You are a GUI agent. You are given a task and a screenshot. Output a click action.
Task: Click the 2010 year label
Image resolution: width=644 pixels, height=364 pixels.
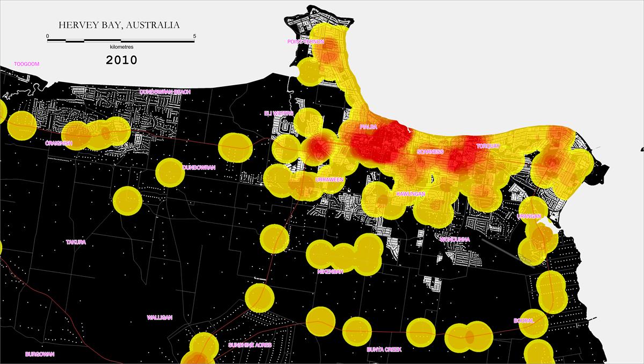point(121,60)
